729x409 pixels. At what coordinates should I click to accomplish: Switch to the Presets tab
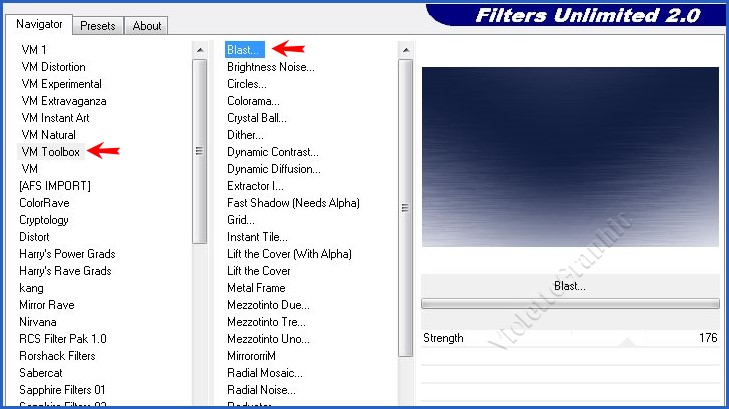click(97, 26)
